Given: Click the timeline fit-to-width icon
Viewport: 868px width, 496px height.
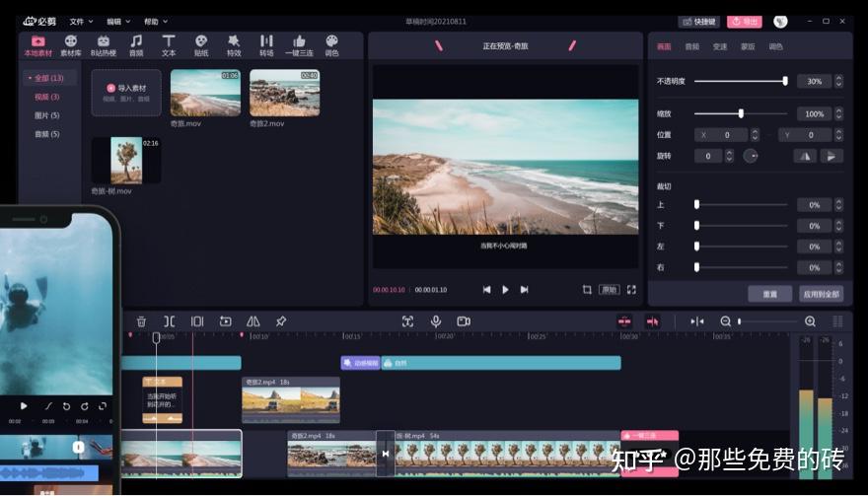Looking at the screenshot, I should click(697, 321).
